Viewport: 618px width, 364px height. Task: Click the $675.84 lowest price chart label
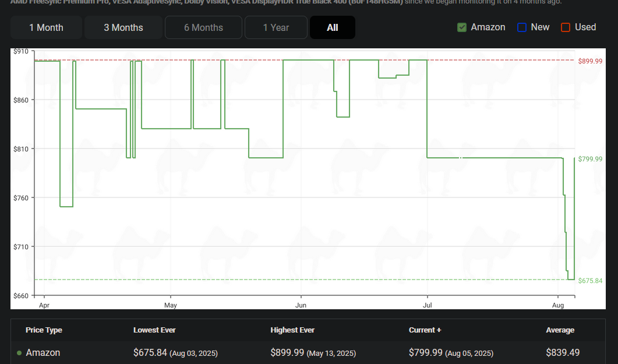point(590,281)
